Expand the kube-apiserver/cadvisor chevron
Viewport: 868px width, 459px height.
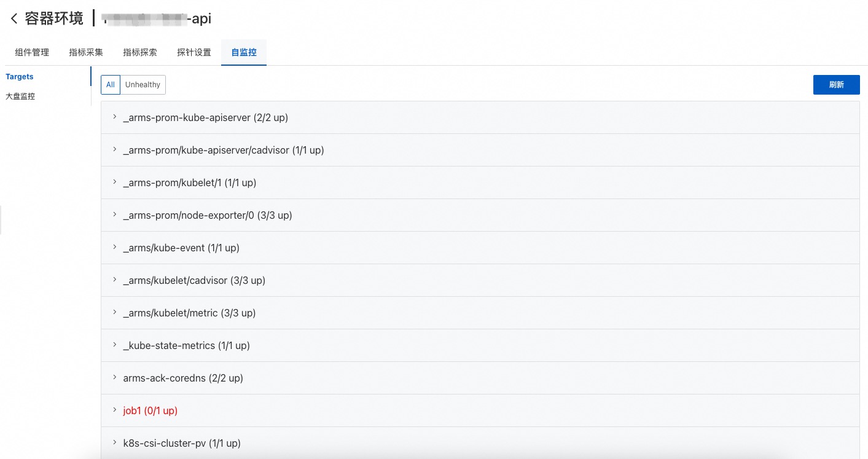click(115, 149)
